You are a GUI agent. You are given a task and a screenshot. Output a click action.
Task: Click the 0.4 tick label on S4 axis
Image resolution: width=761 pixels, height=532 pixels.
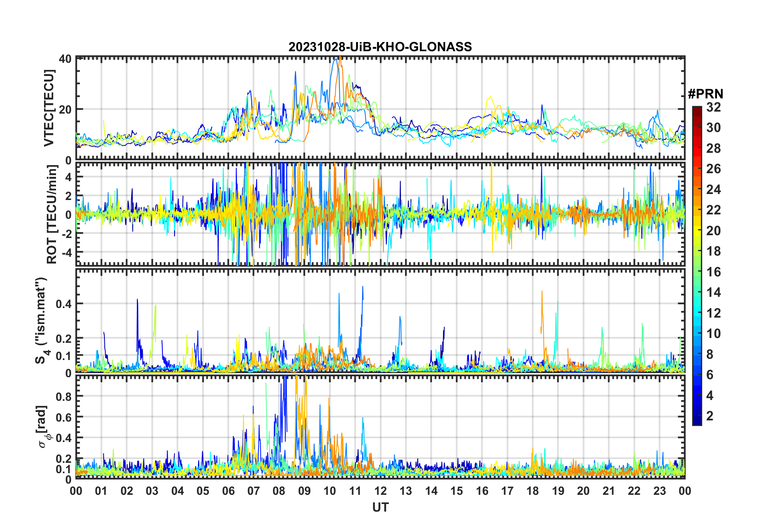[x=64, y=304]
